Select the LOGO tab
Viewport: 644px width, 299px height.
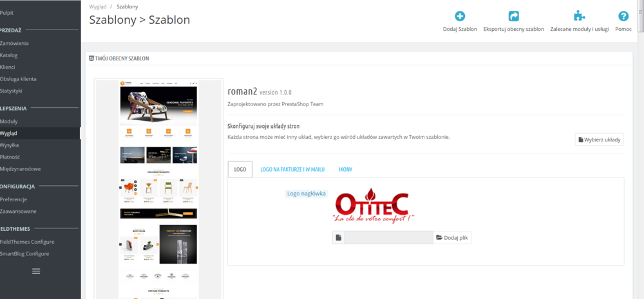click(240, 169)
